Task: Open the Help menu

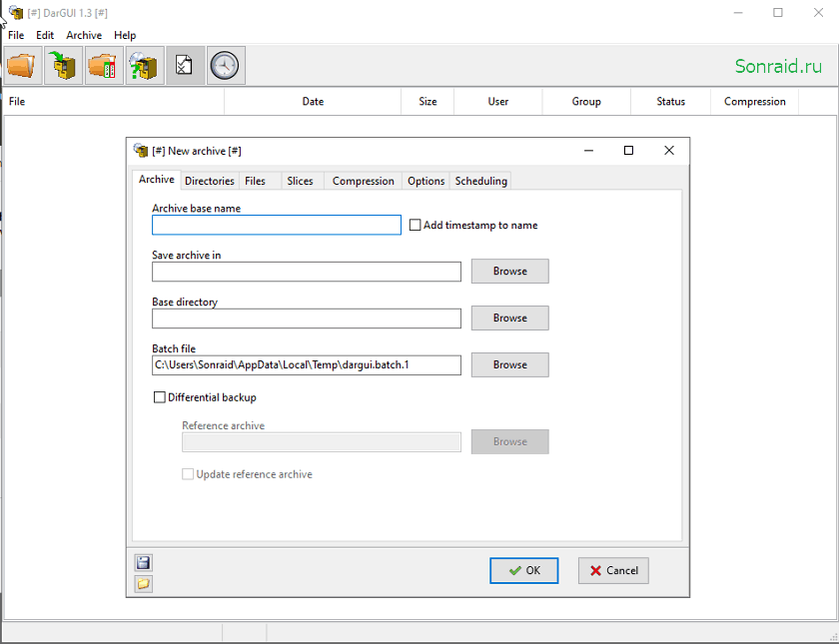Action: pos(125,35)
